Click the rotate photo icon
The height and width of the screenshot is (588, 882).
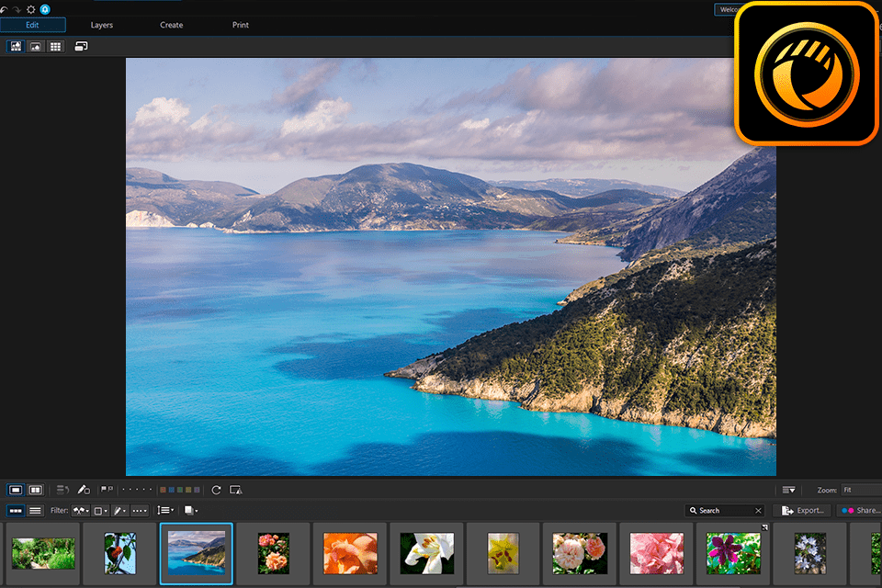pos(216,491)
